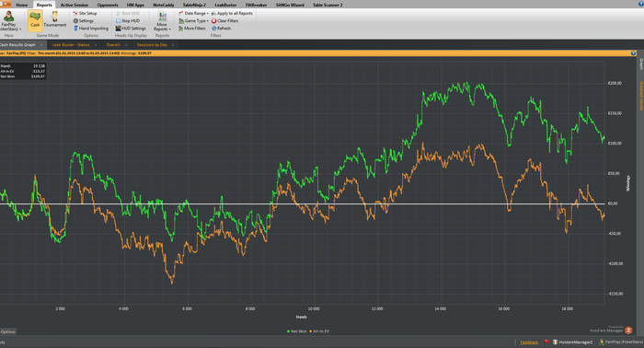
Task: Open help from the ribbon corner icon
Action: (640, 4)
